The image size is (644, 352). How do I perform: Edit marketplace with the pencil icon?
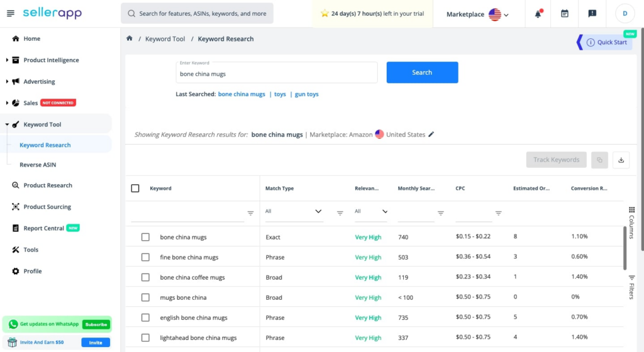click(x=431, y=134)
